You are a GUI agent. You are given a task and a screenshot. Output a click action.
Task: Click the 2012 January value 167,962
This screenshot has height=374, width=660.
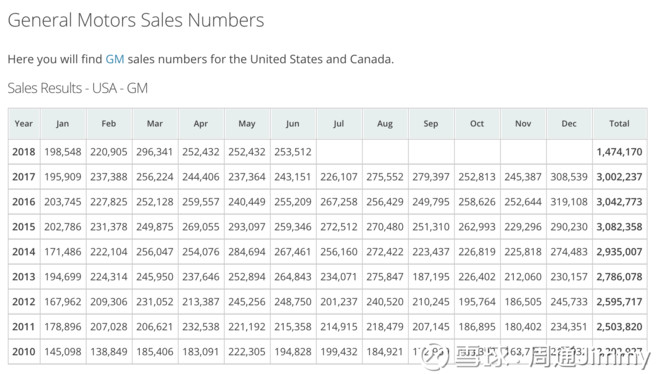point(63,302)
